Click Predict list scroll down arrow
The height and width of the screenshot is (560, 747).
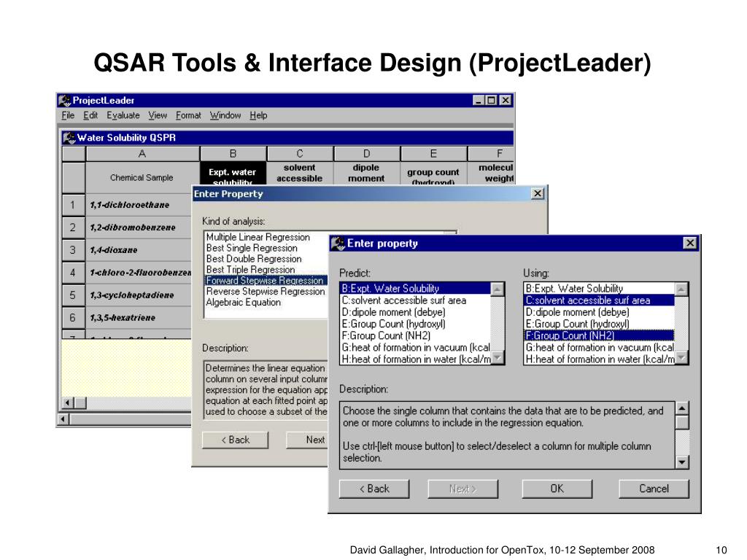[x=497, y=357]
